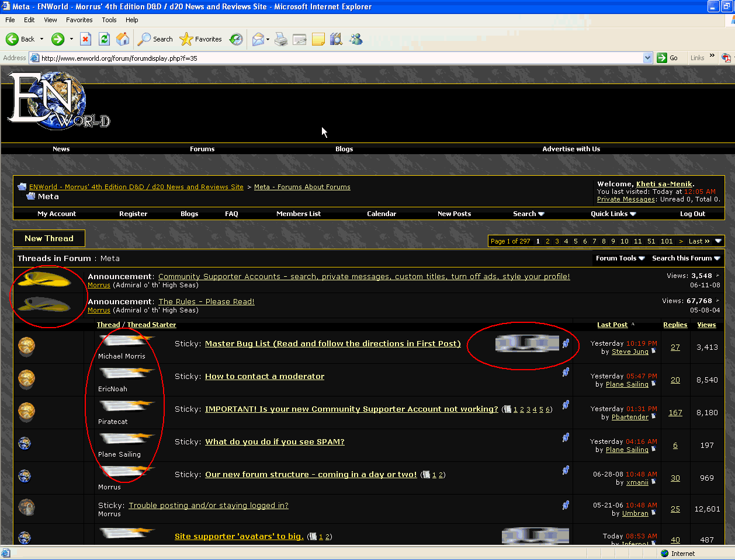Click the address bar URL field

[341, 58]
